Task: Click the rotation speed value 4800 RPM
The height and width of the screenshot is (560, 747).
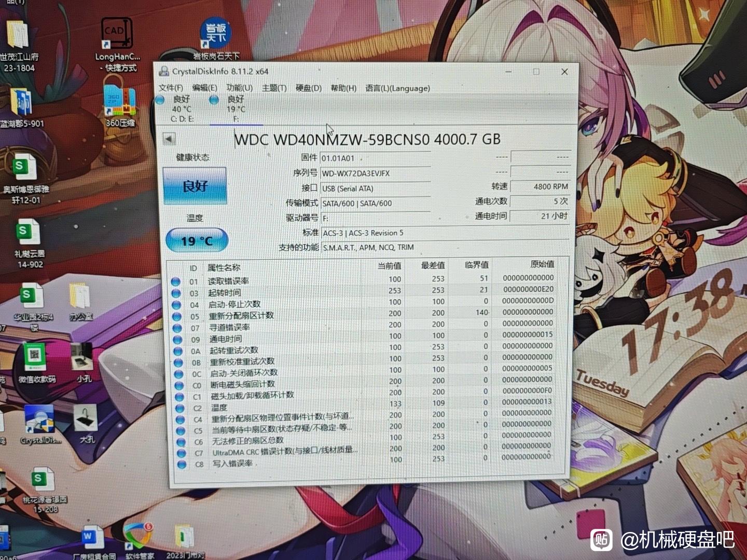Action: (x=540, y=186)
